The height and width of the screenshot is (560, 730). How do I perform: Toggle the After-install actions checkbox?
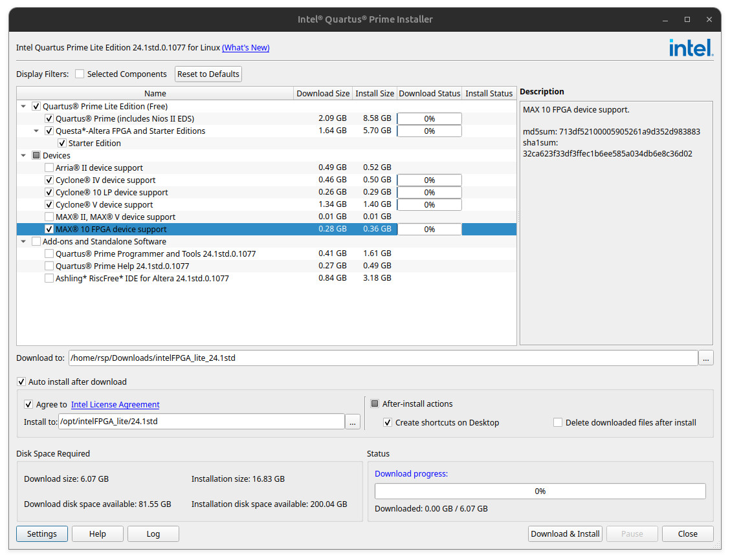coord(375,404)
